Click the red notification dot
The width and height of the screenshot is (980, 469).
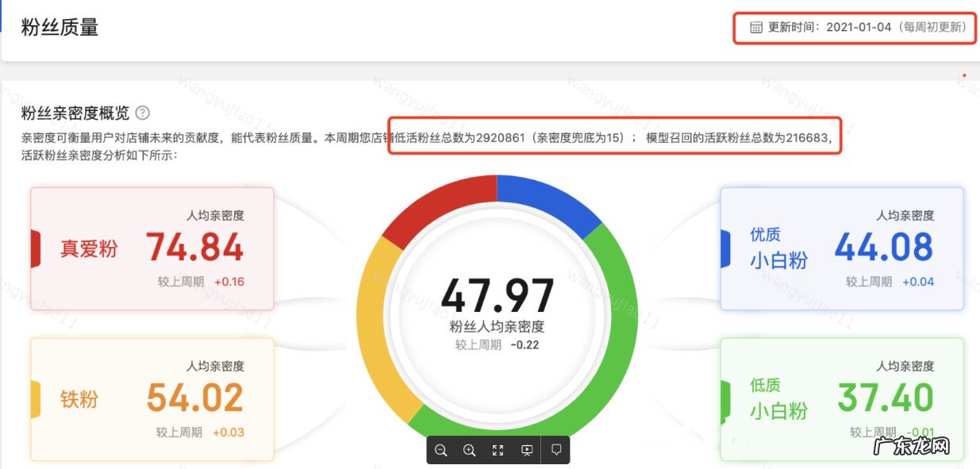pos(964,74)
